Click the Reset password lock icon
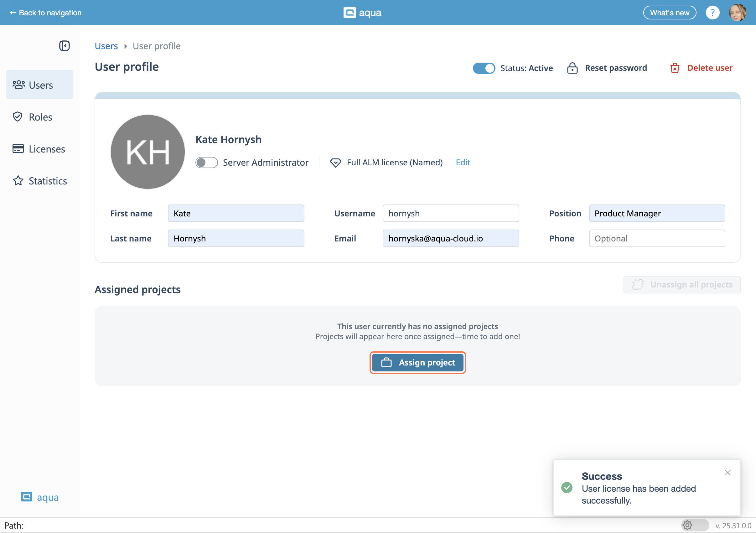Viewport: 756px width, 533px height. point(572,68)
